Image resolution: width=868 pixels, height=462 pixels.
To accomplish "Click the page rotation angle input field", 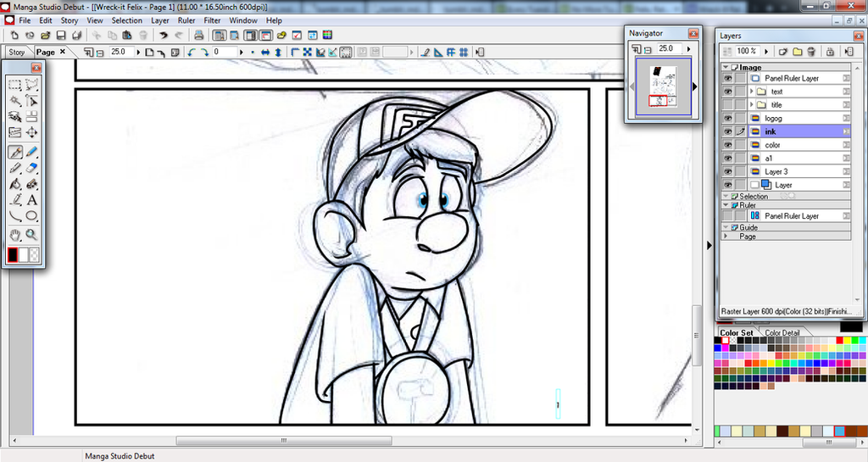I will [x=224, y=52].
